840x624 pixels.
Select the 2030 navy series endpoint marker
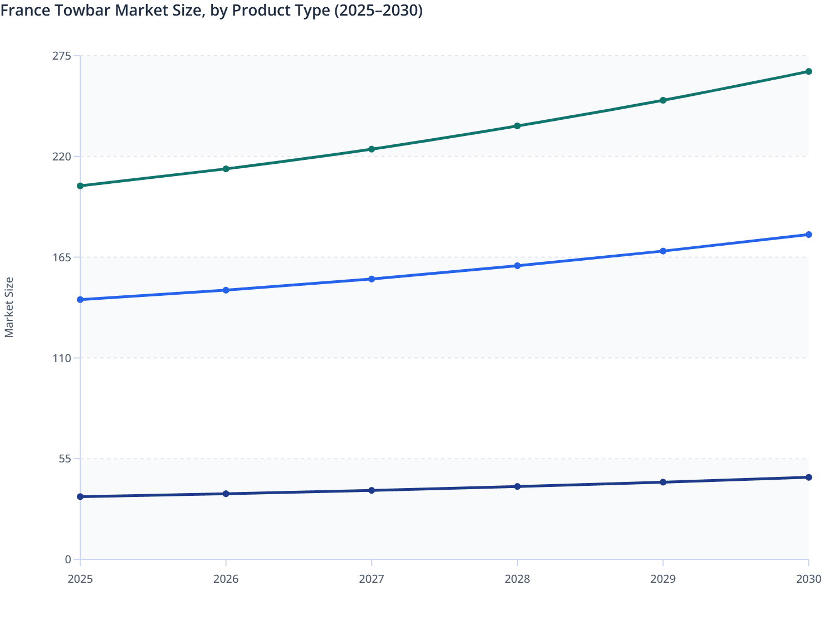click(809, 477)
